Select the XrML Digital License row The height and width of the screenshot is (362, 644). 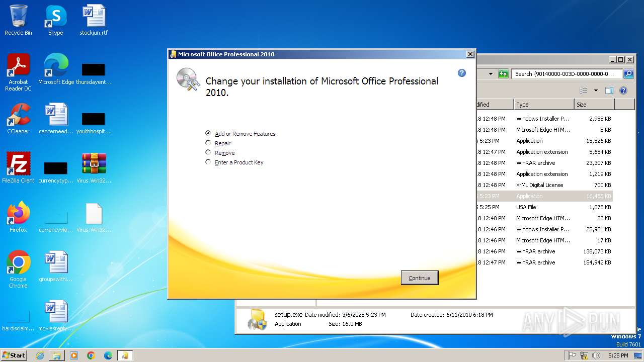[544, 185]
